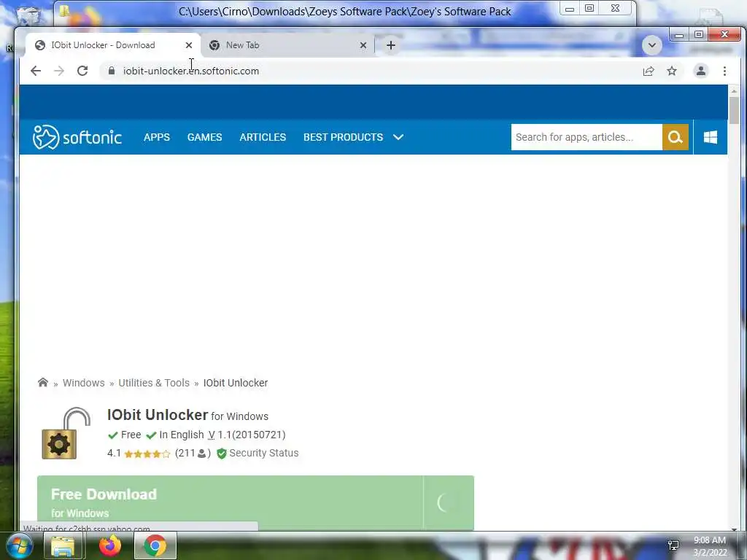Click the star rating row
The width and height of the screenshot is (747, 560).
click(147, 454)
